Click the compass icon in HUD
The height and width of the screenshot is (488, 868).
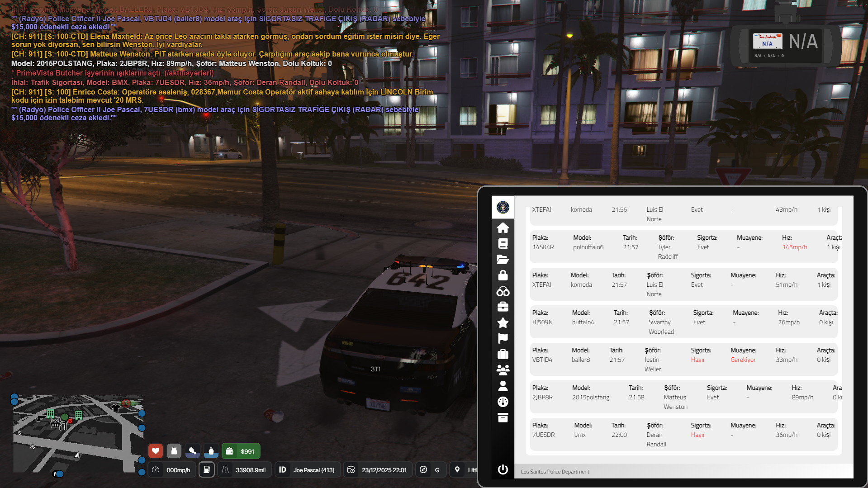(x=423, y=470)
